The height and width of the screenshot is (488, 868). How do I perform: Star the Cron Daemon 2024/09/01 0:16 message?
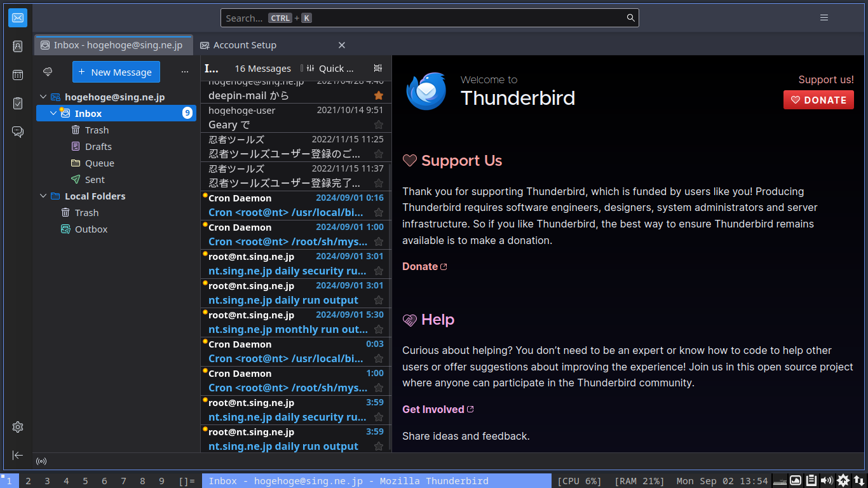pyautogui.click(x=379, y=212)
